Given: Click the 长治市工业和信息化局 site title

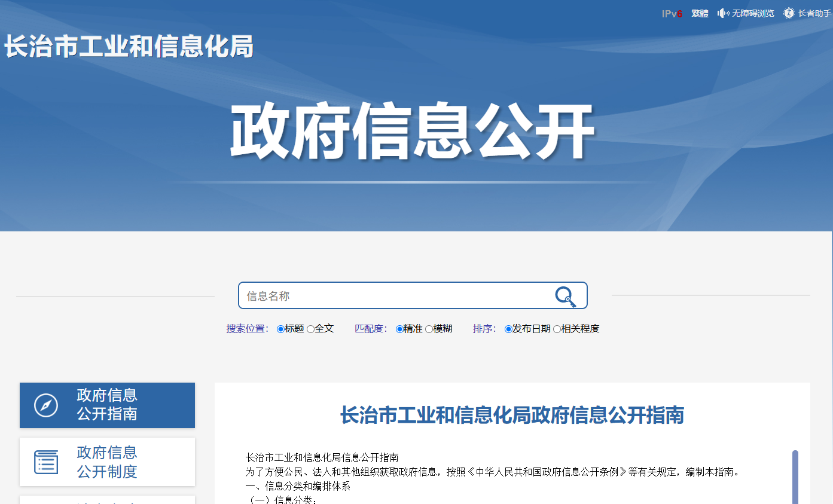Looking at the screenshot, I should 129,47.
